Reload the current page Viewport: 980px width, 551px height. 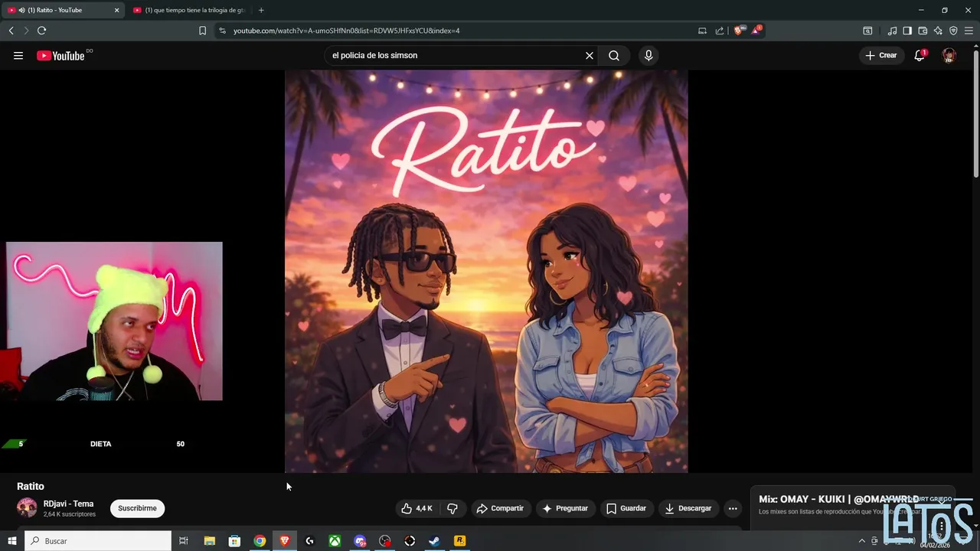[x=41, y=31]
